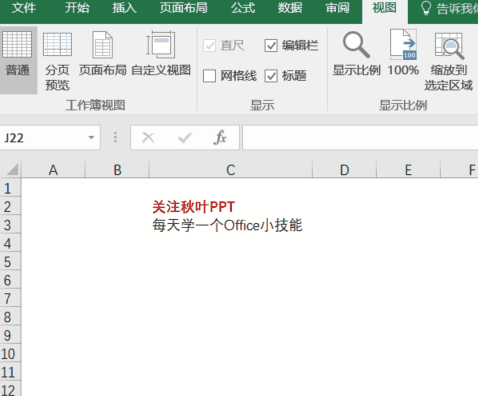Switch to Normal (普通) workbook view
This screenshot has height=396, width=478.
(x=17, y=60)
